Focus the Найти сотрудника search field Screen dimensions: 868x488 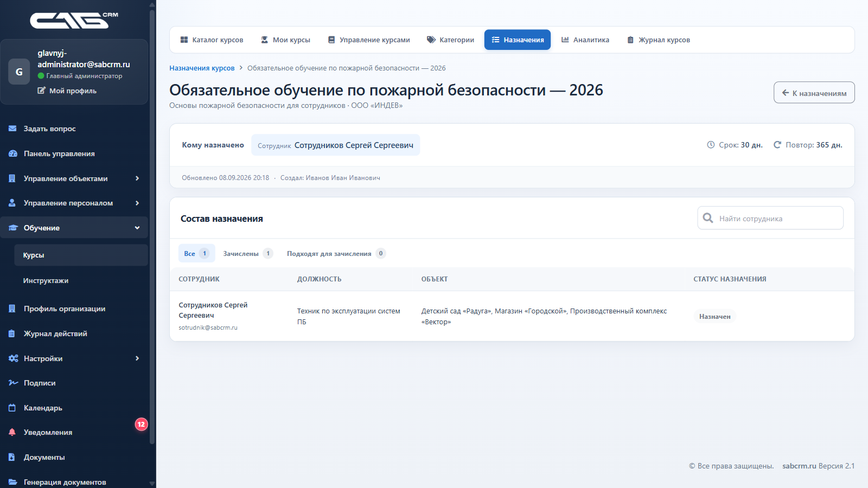coord(770,218)
